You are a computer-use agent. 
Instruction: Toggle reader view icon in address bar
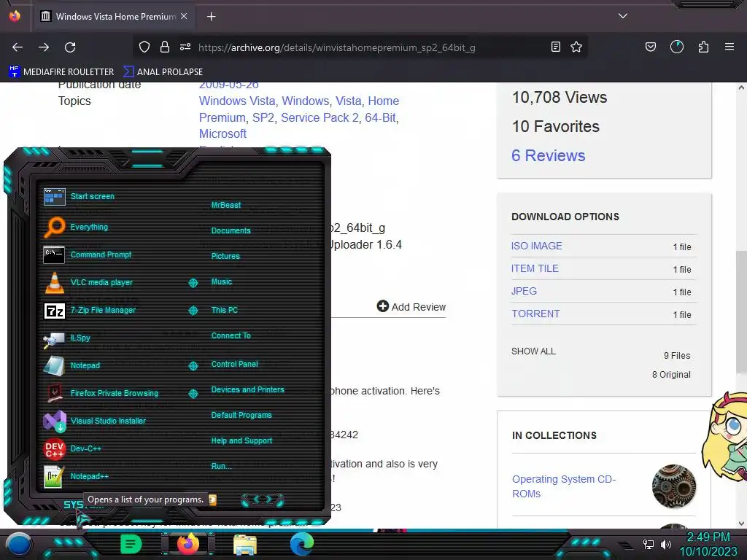pos(555,47)
